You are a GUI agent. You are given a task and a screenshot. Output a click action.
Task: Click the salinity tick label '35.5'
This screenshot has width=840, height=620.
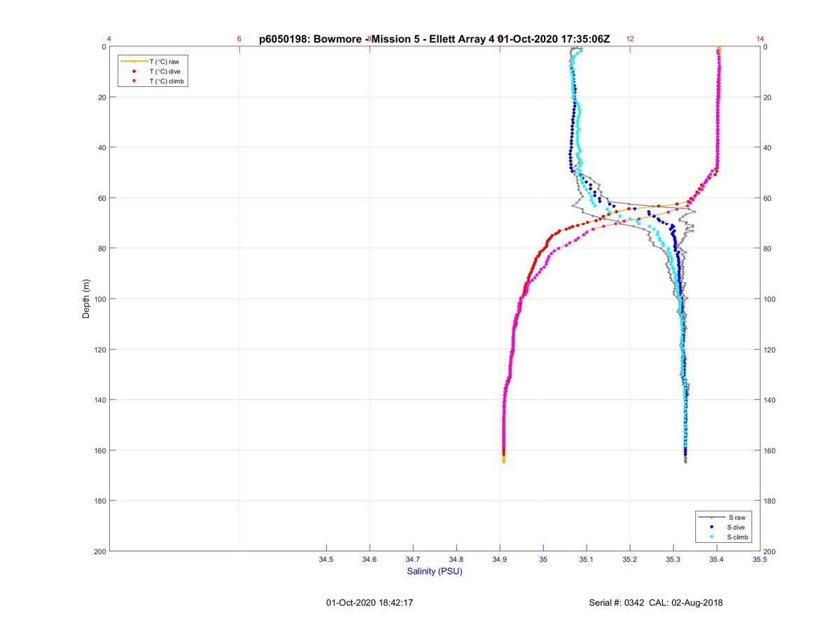(x=760, y=560)
